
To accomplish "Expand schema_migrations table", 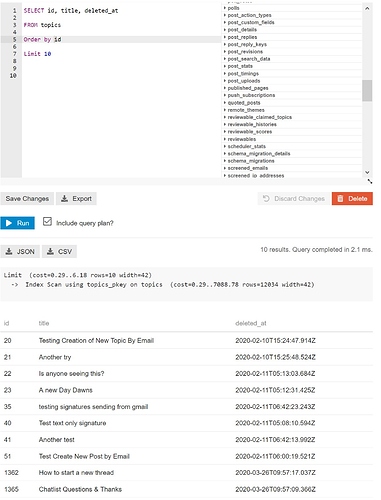I will pyautogui.click(x=249, y=161).
